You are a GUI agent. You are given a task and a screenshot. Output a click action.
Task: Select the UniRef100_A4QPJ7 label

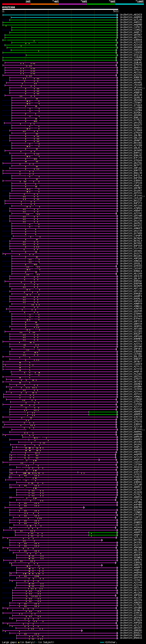pyautogui.click(x=131, y=32)
